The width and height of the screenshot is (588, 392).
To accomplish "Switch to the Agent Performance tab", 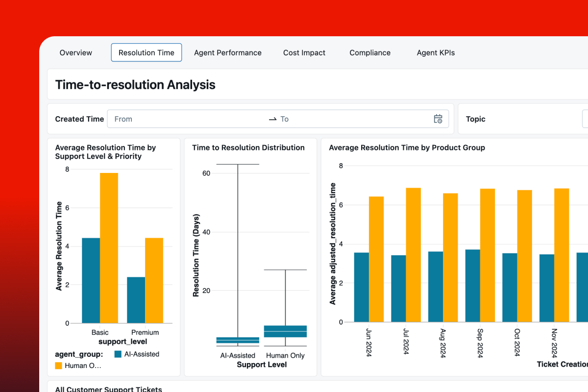I will coord(228,53).
